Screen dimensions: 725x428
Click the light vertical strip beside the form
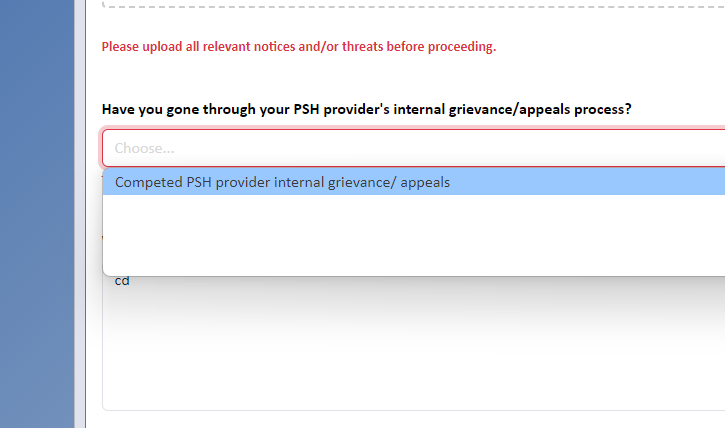(x=80, y=214)
